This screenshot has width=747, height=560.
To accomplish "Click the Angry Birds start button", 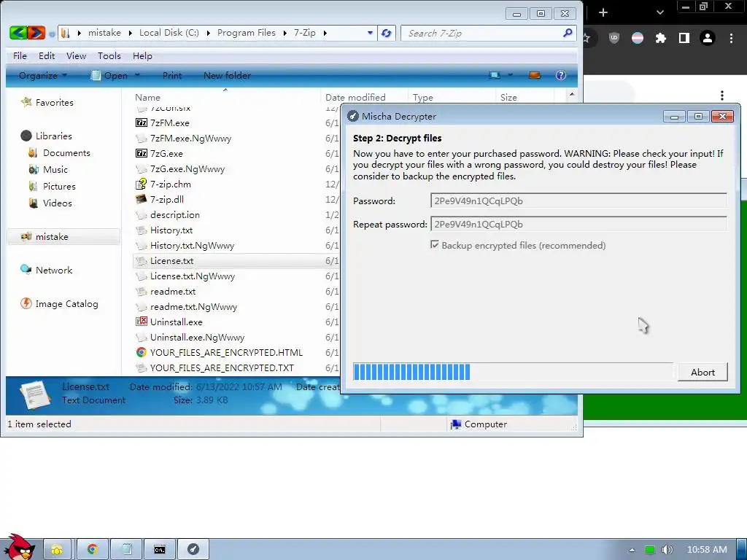I will tap(20, 548).
